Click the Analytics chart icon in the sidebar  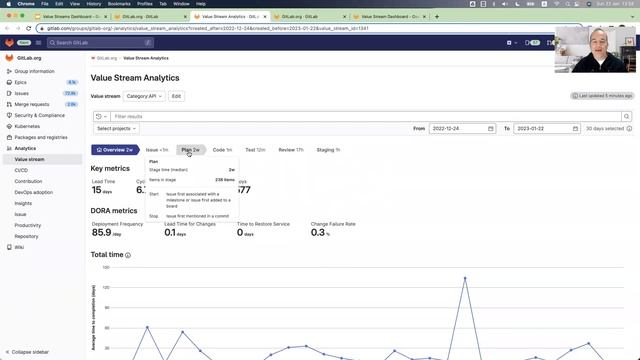[x=9, y=148]
